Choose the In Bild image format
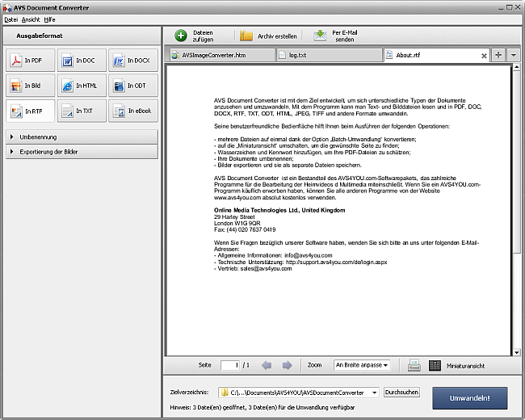This screenshot has height=420, width=525. [x=30, y=86]
